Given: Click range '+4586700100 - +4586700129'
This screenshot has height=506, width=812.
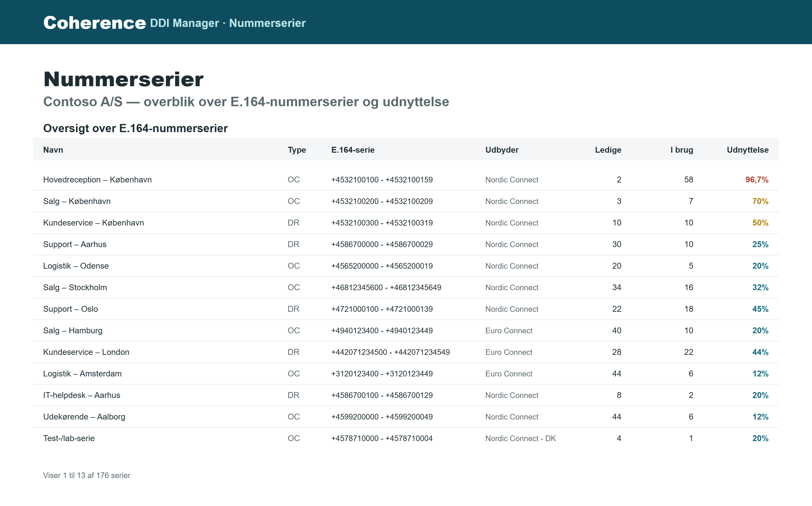Looking at the screenshot, I should (x=382, y=395).
